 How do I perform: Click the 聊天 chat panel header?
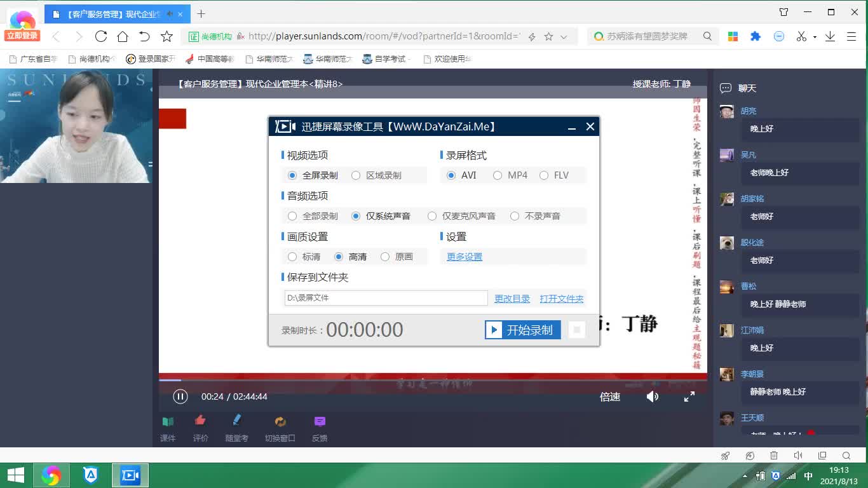click(x=738, y=88)
